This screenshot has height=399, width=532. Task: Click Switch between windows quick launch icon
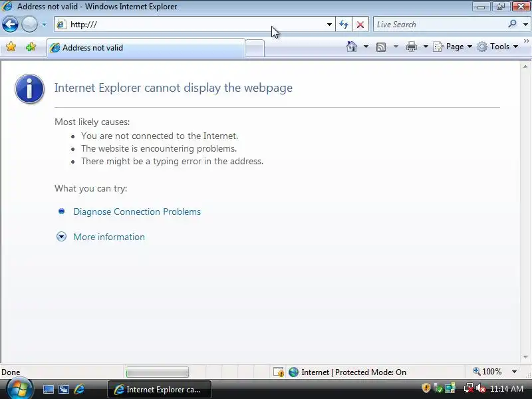coord(64,390)
